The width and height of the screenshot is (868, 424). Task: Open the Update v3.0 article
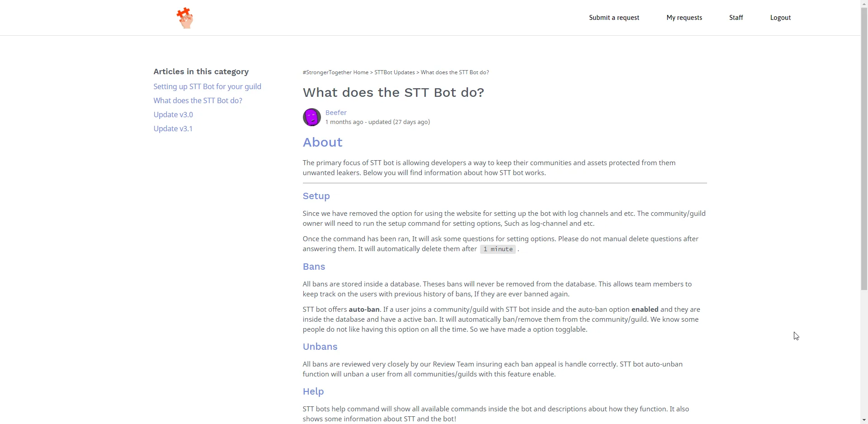click(173, 114)
